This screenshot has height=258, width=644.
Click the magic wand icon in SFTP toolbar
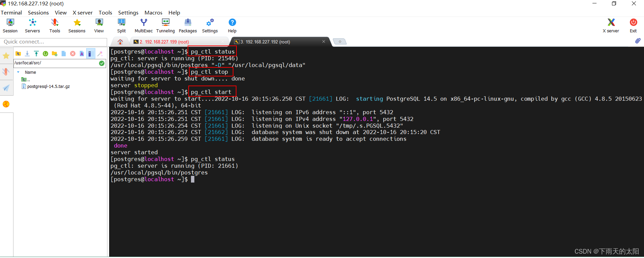click(100, 54)
